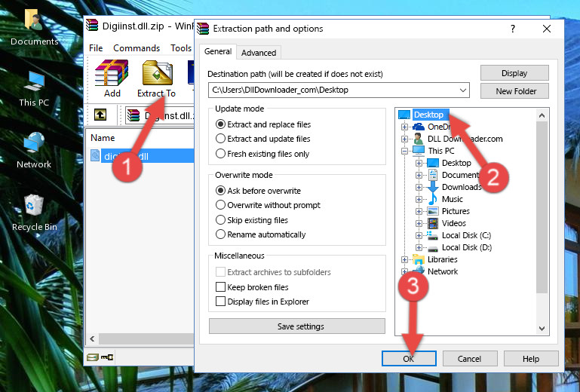The image size is (580, 392).
Task: Click the Name column header in WinRAR
Action: tap(103, 138)
